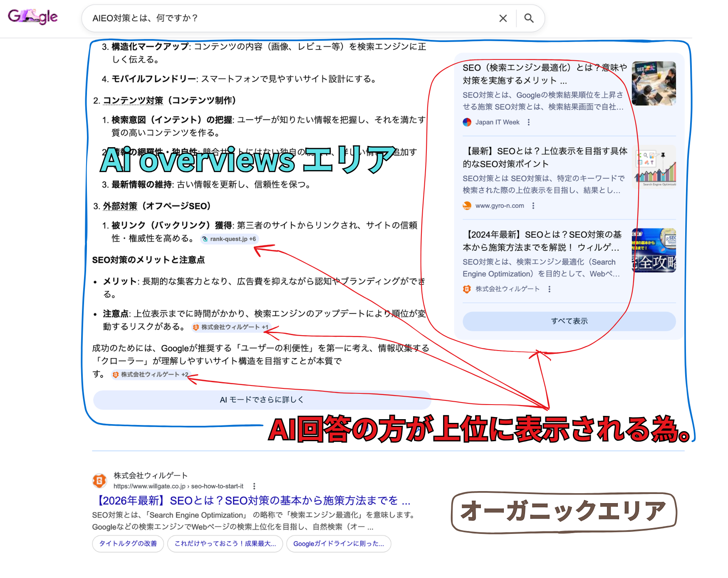The width and height of the screenshot is (728, 578).
Task: Expand the 株式会社ウィルゲート +1 citation chip
Action: tap(231, 328)
